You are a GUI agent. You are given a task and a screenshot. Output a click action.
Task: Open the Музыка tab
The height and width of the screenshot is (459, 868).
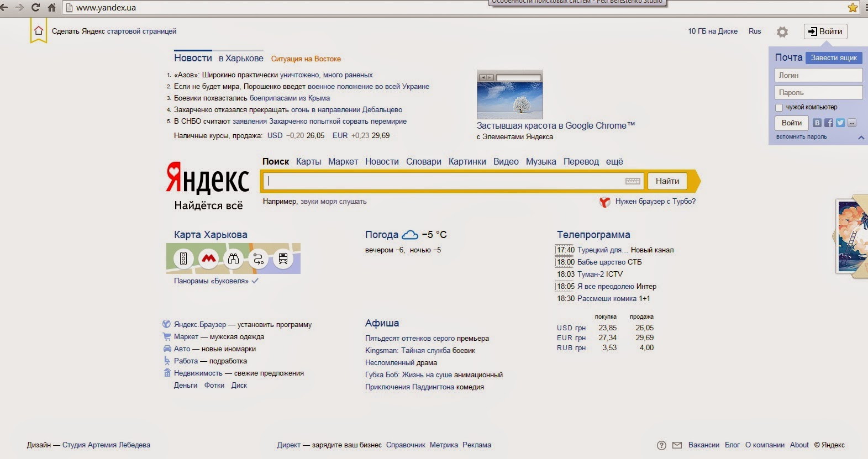tap(541, 161)
